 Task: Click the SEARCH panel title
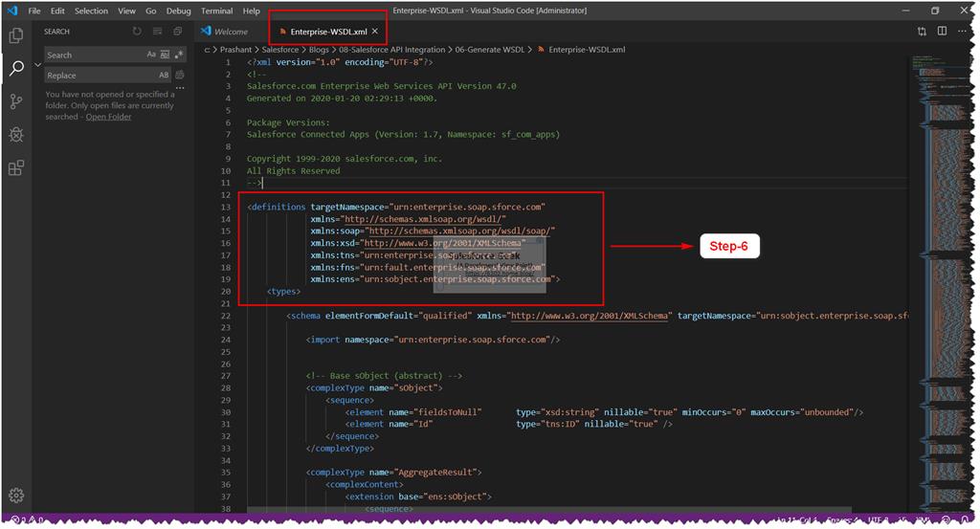56,32
